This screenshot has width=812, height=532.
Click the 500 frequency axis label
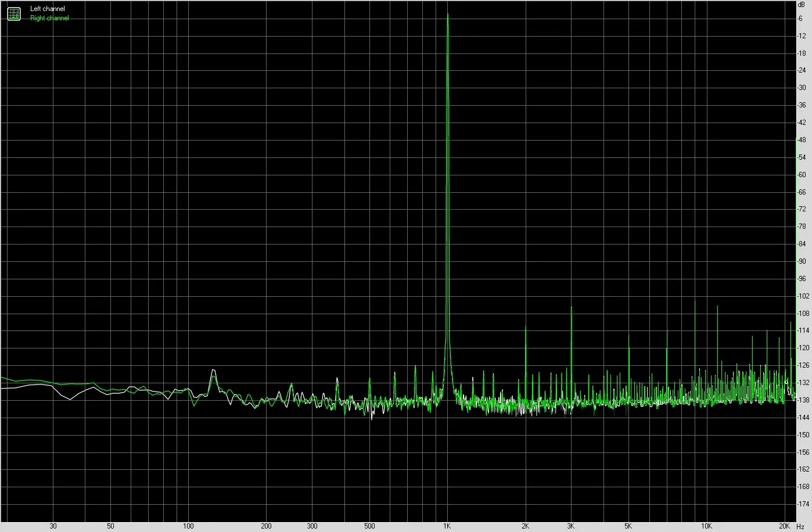(x=369, y=526)
